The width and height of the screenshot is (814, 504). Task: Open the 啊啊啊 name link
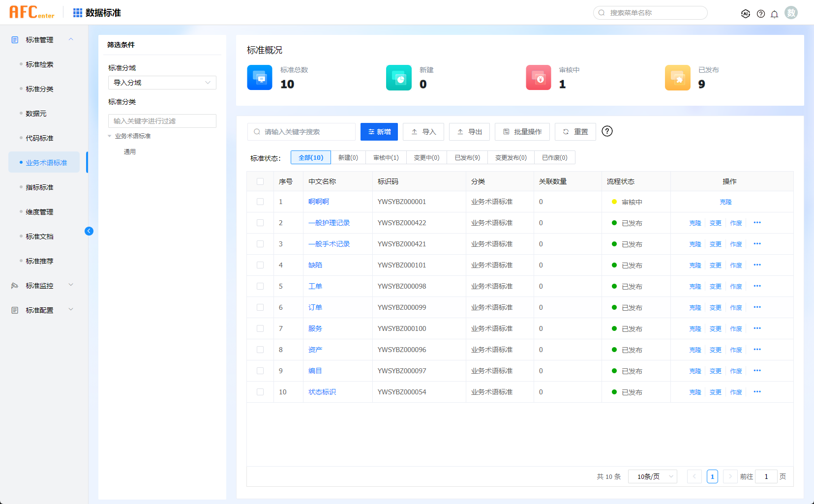(319, 202)
